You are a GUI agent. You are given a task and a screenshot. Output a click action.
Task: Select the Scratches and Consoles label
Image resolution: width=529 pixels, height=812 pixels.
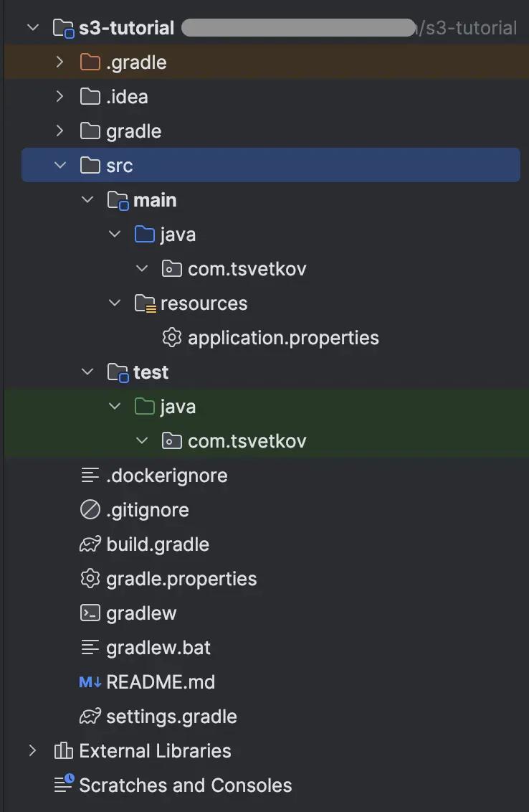(186, 785)
